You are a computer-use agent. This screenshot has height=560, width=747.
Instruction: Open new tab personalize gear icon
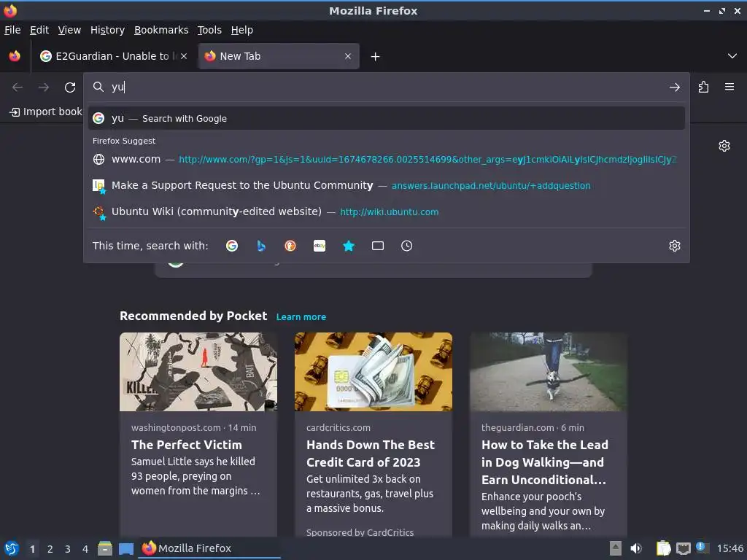[724, 146]
